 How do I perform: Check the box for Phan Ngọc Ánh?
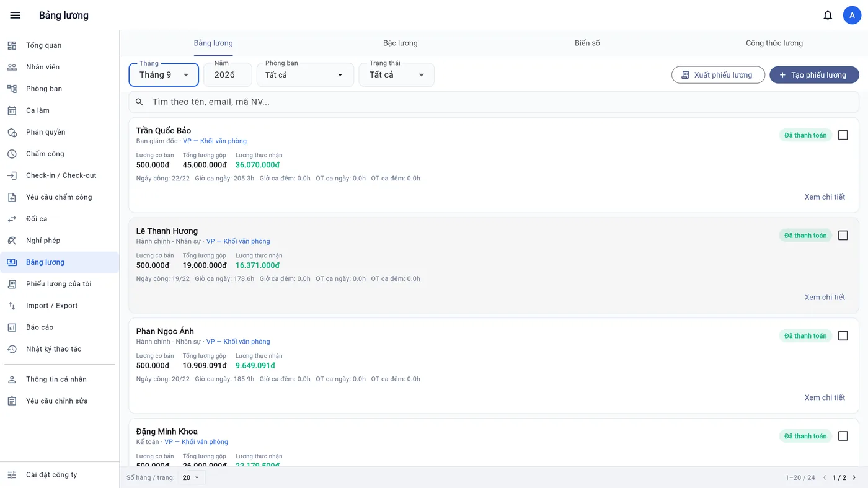843,336
